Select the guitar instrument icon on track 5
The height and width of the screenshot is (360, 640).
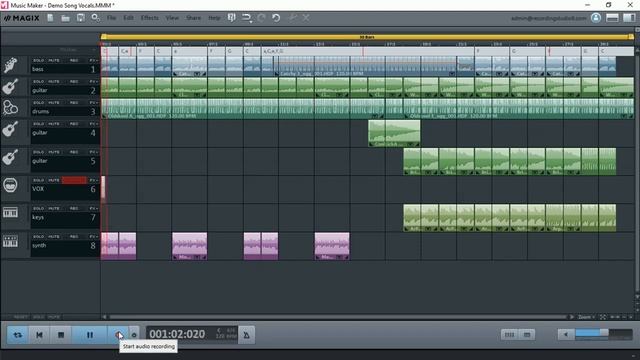click(10, 157)
